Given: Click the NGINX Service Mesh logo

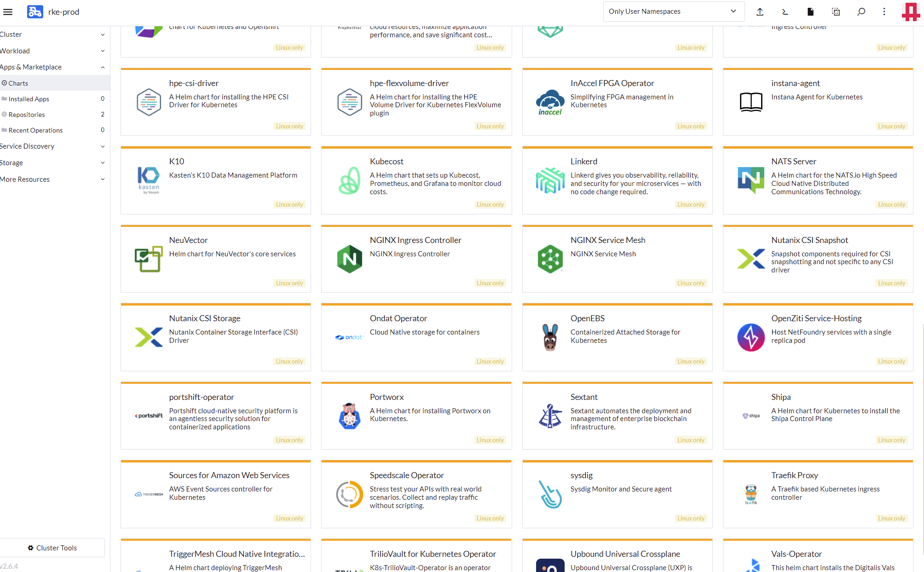Looking at the screenshot, I should click(550, 259).
